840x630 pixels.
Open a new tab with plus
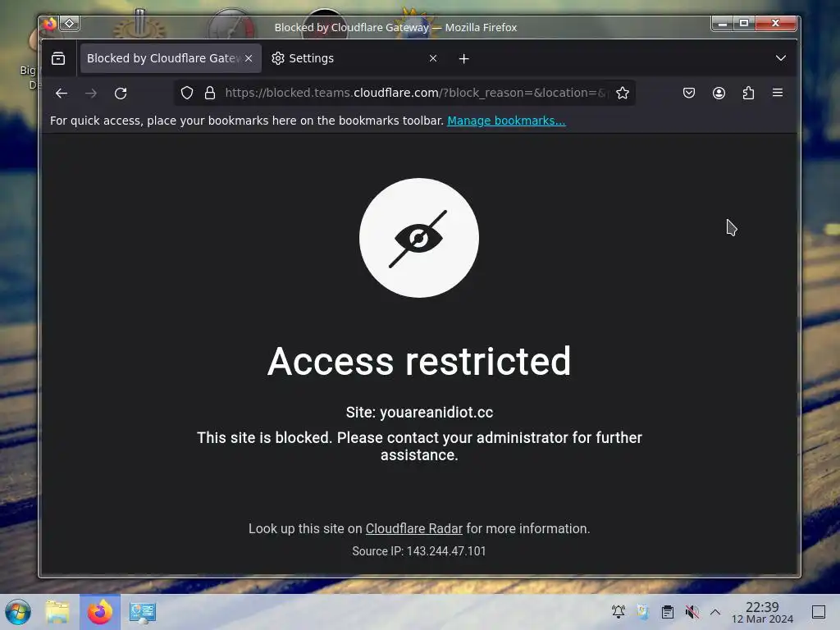coord(464,58)
